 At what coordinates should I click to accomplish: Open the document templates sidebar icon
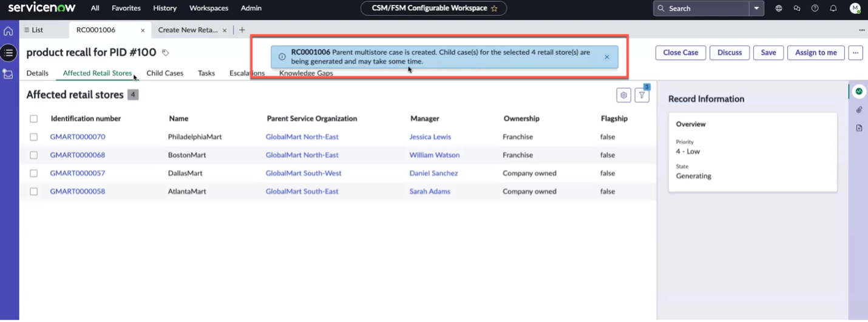(x=859, y=128)
